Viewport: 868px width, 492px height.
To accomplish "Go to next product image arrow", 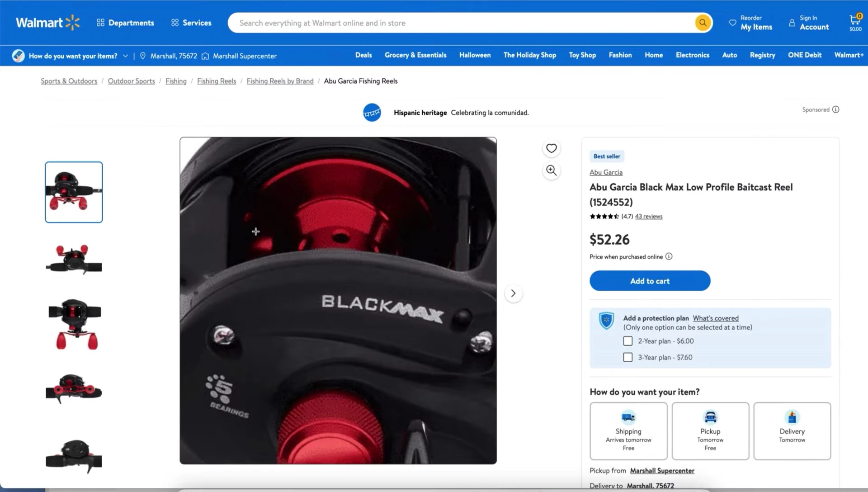I will pyautogui.click(x=513, y=293).
